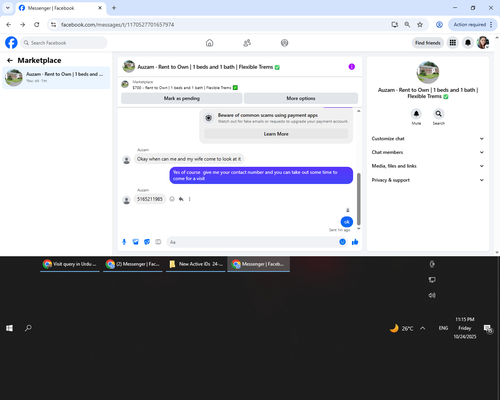Switch to Visit query in Urdu taskbar window
Image resolution: width=500 pixels, height=400 pixels.
point(70,264)
